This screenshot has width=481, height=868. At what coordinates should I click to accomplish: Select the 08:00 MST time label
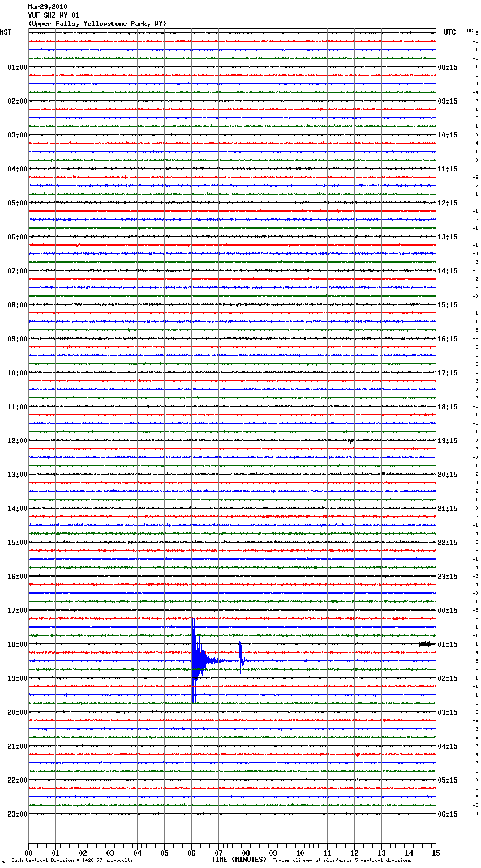tap(18, 305)
